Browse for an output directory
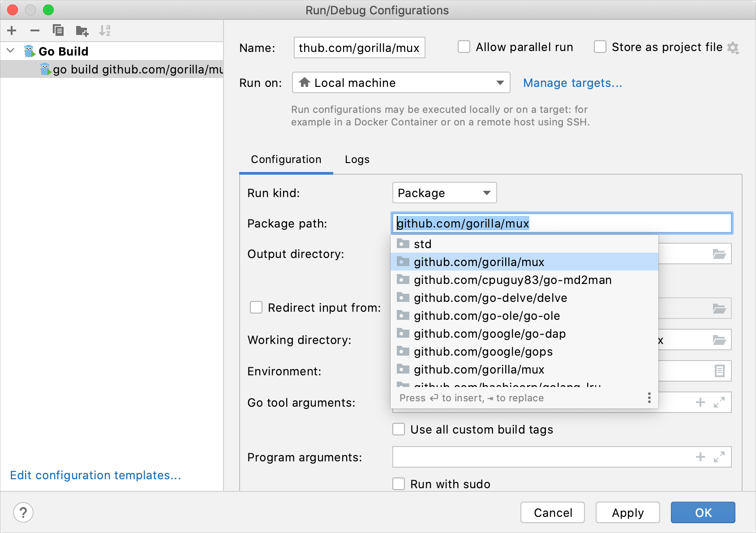The image size is (756, 533). click(x=719, y=254)
